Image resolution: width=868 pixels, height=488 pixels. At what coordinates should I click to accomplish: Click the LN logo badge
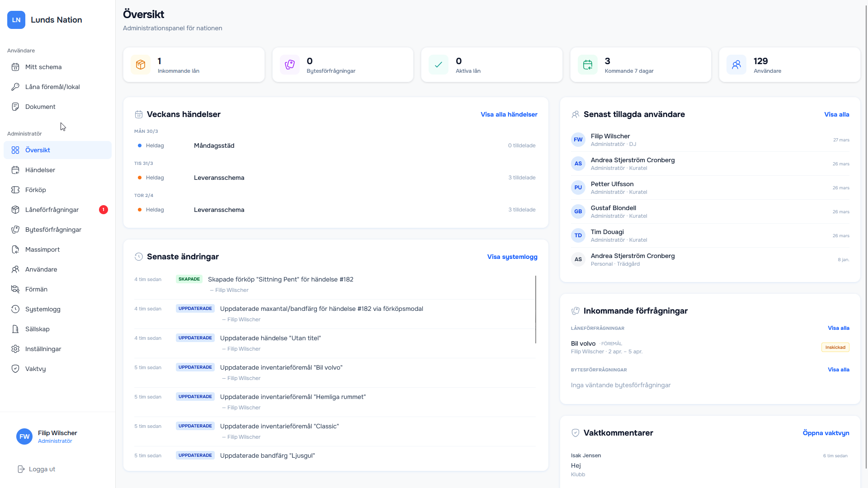point(16,20)
